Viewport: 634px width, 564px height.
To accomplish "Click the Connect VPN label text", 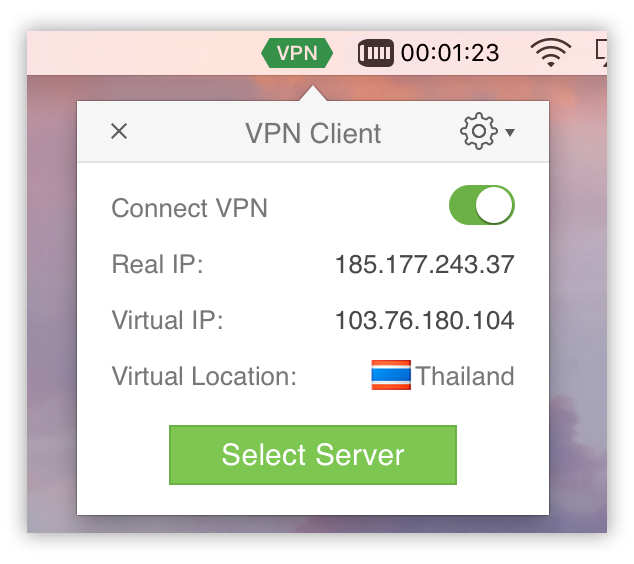I will (x=189, y=208).
